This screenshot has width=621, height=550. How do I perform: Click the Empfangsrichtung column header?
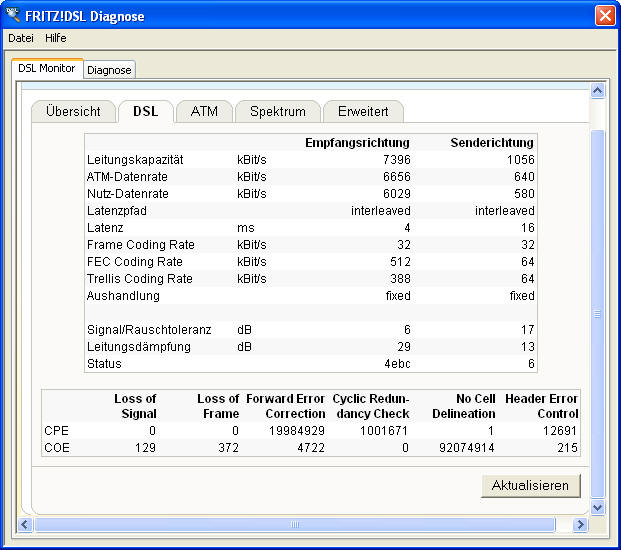[x=357, y=143]
